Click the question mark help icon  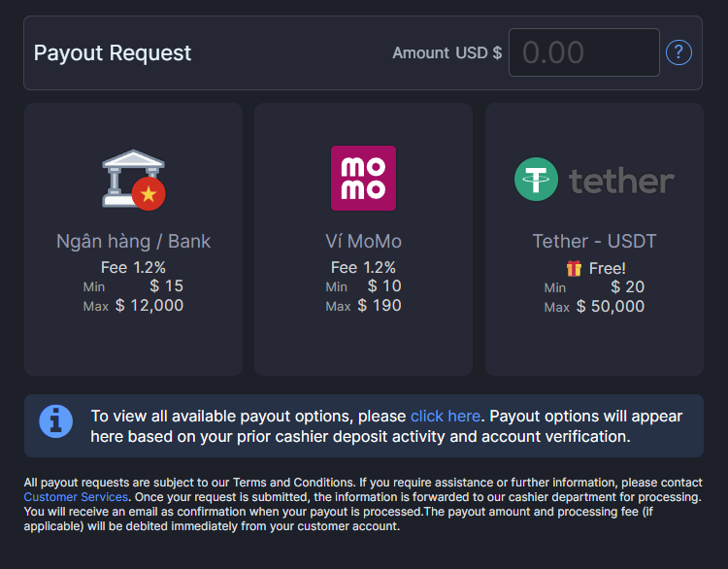click(x=678, y=52)
